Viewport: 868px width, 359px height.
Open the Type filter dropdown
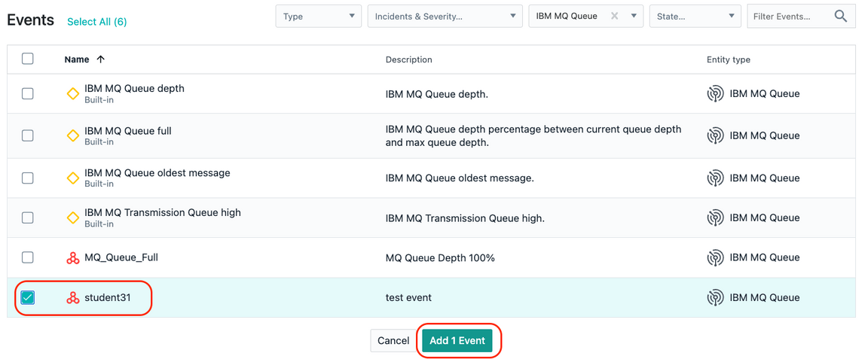(318, 16)
